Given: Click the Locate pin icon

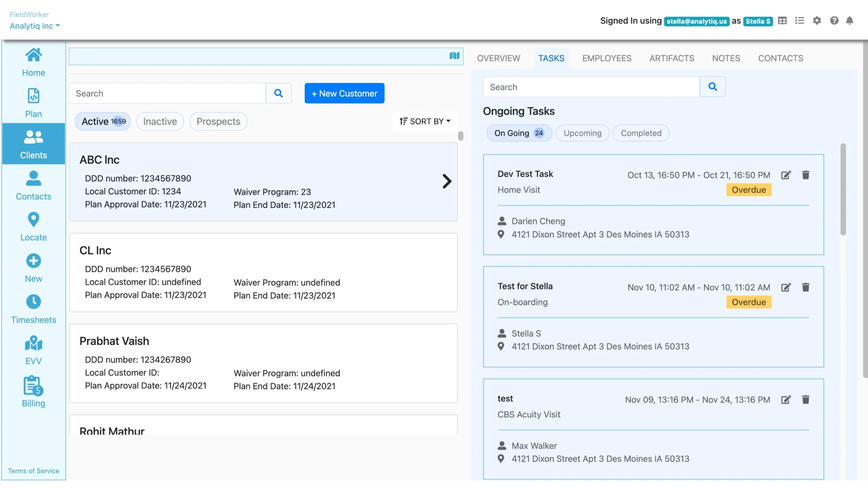Looking at the screenshot, I should (33, 220).
